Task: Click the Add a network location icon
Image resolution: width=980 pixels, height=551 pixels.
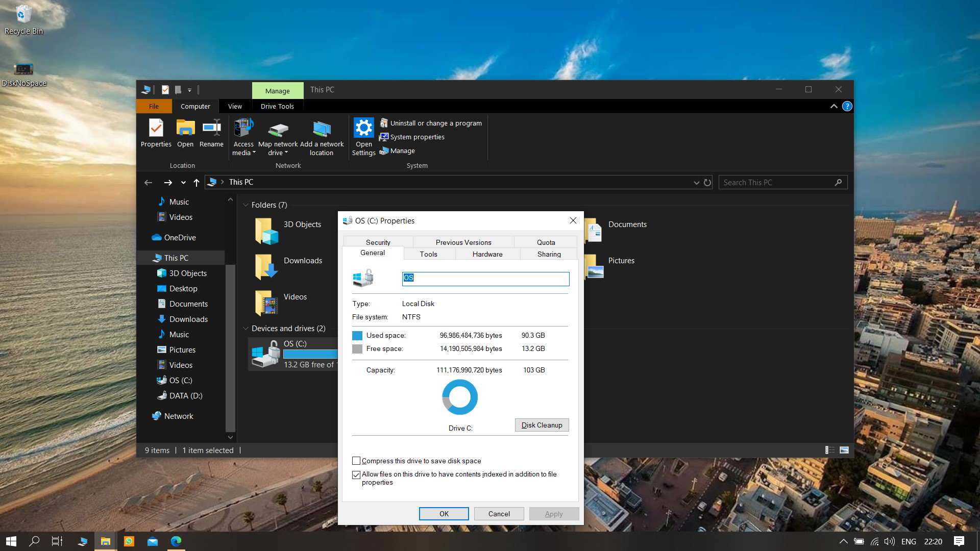Action: click(x=322, y=129)
